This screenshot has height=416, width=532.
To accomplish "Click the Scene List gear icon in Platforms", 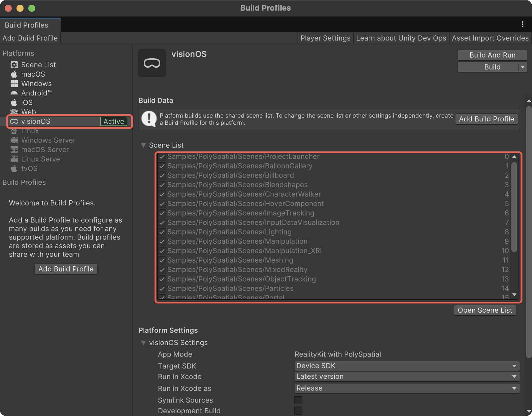I will [14, 65].
